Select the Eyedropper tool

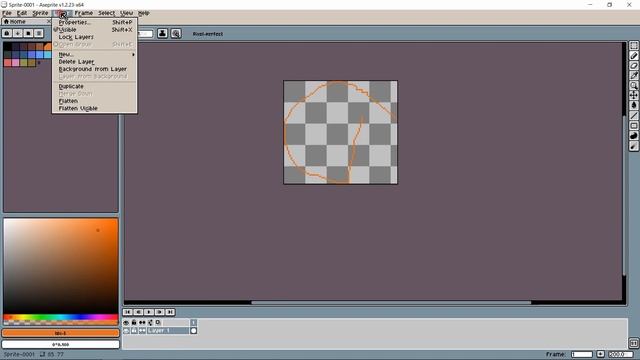point(633,76)
